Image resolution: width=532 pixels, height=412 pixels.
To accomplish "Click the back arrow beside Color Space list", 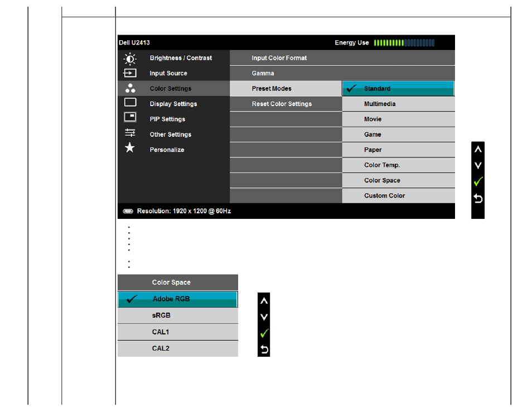I will coord(264,349).
